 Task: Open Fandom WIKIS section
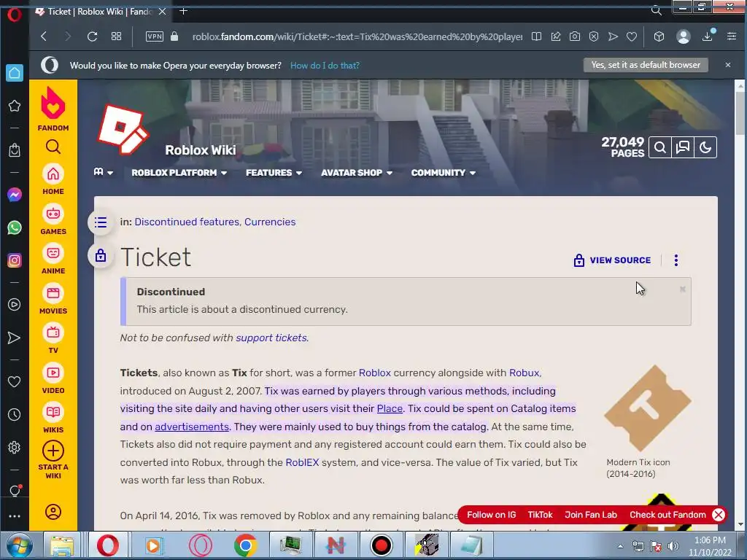[53, 418]
